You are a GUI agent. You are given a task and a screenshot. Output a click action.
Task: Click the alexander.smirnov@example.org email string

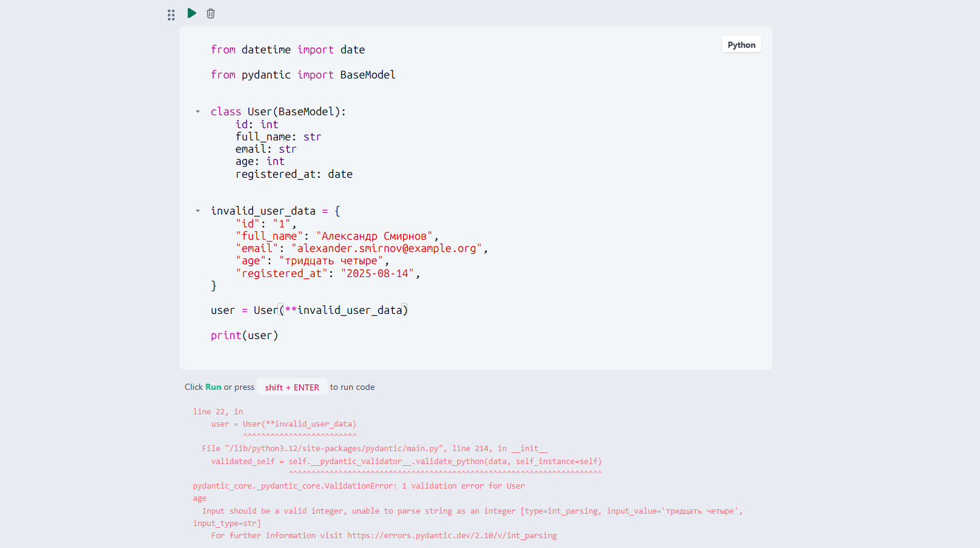click(x=386, y=248)
